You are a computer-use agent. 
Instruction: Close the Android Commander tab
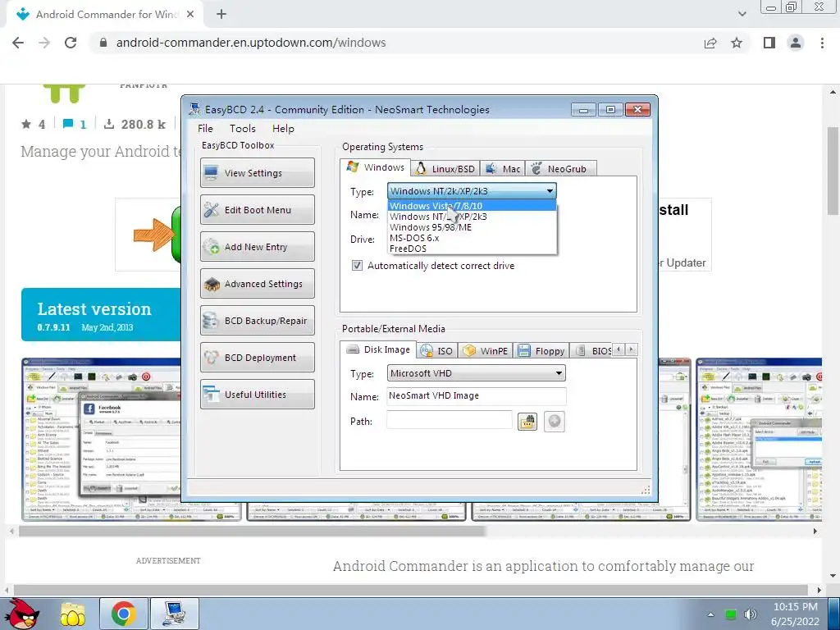190,15
